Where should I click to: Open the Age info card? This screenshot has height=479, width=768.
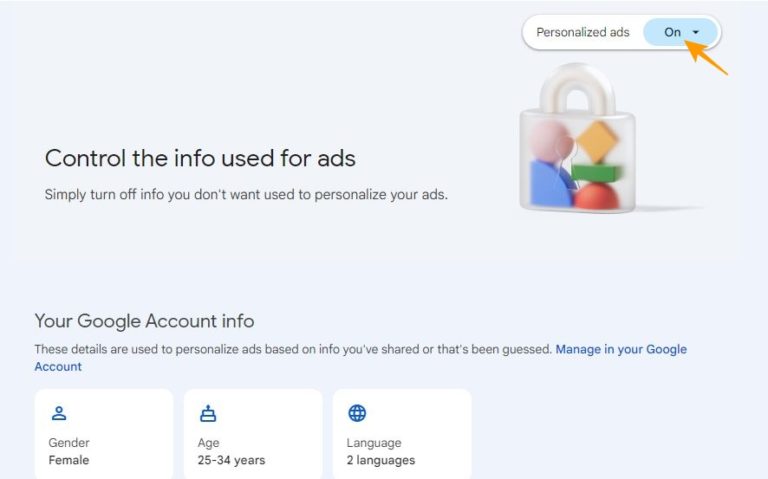coord(253,434)
